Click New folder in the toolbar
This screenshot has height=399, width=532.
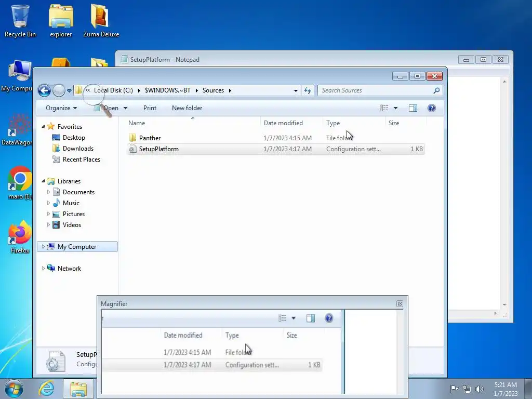point(187,108)
